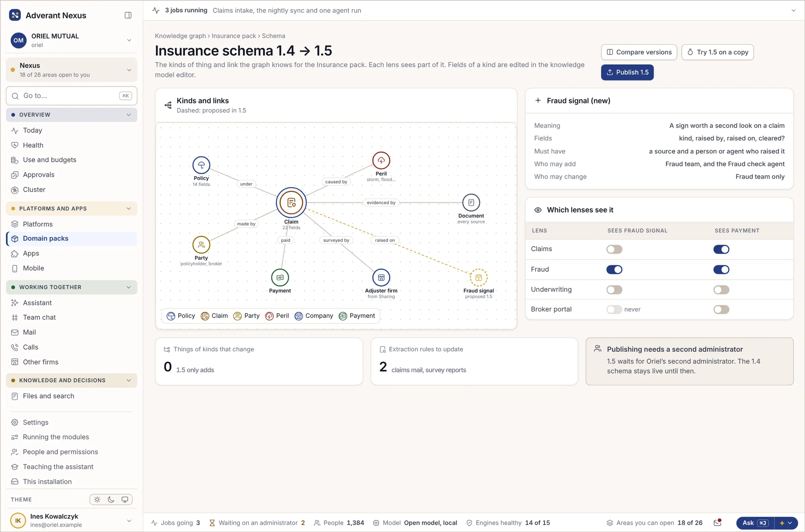The height and width of the screenshot is (532, 805).
Task: Select the Payment node in graph
Action: 280,277
